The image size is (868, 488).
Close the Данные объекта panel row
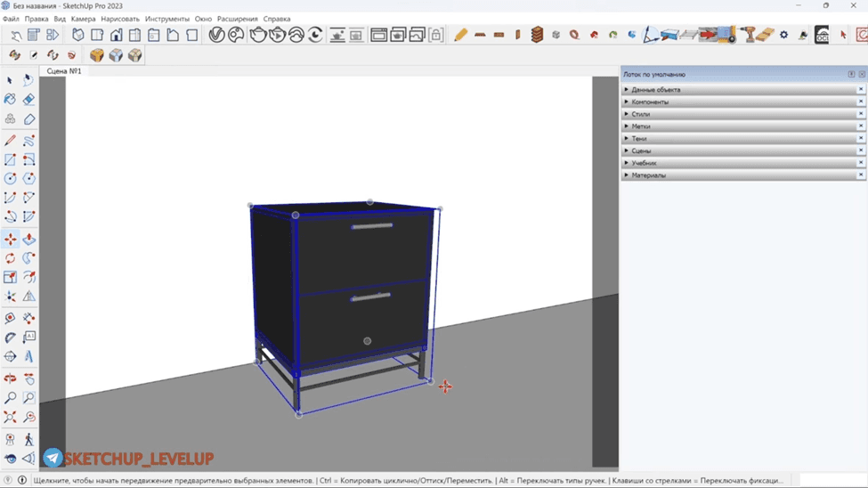(861, 89)
